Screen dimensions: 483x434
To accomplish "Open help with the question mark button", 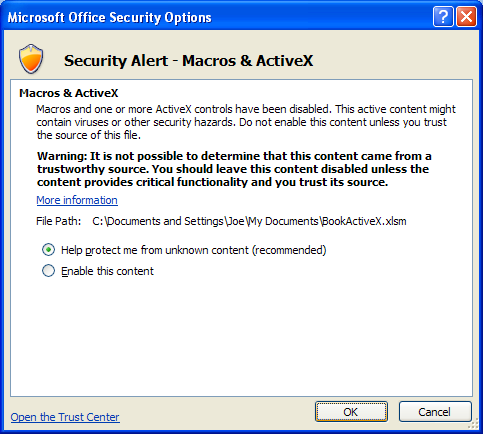I will pos(443,17).
